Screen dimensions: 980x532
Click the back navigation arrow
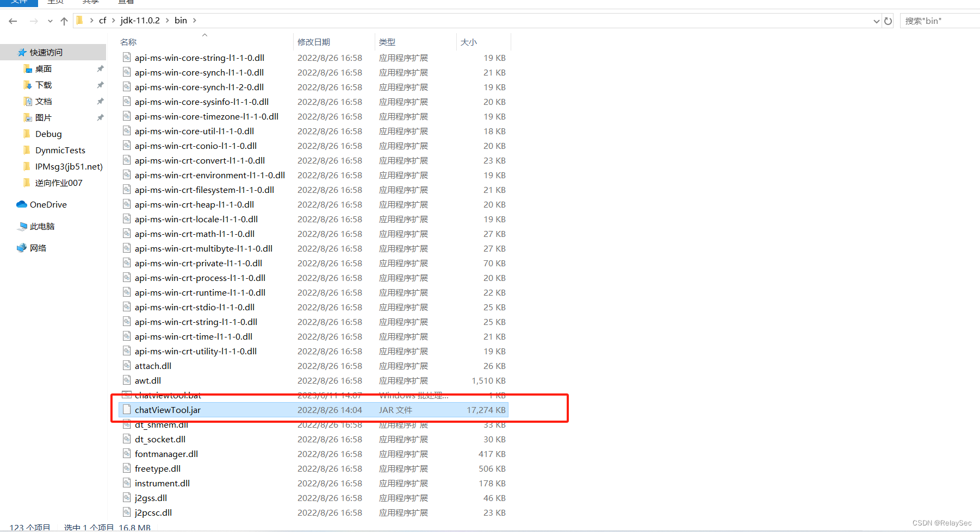pyautogui.click(x=13, y=21)
